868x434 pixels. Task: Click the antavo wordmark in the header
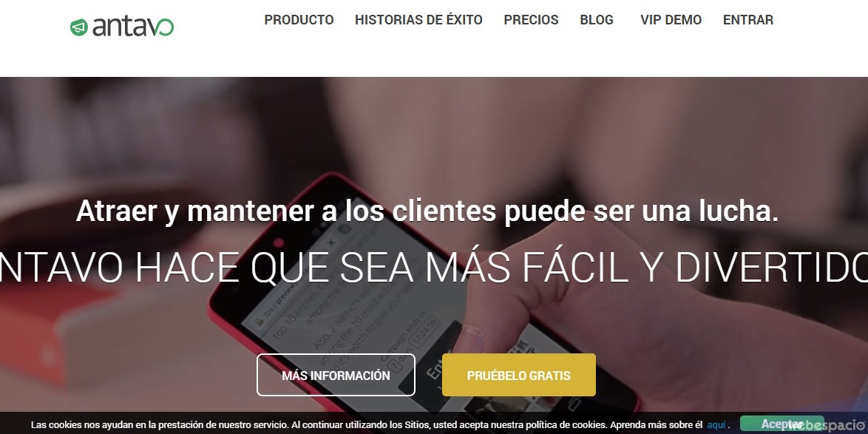point(133,27)
